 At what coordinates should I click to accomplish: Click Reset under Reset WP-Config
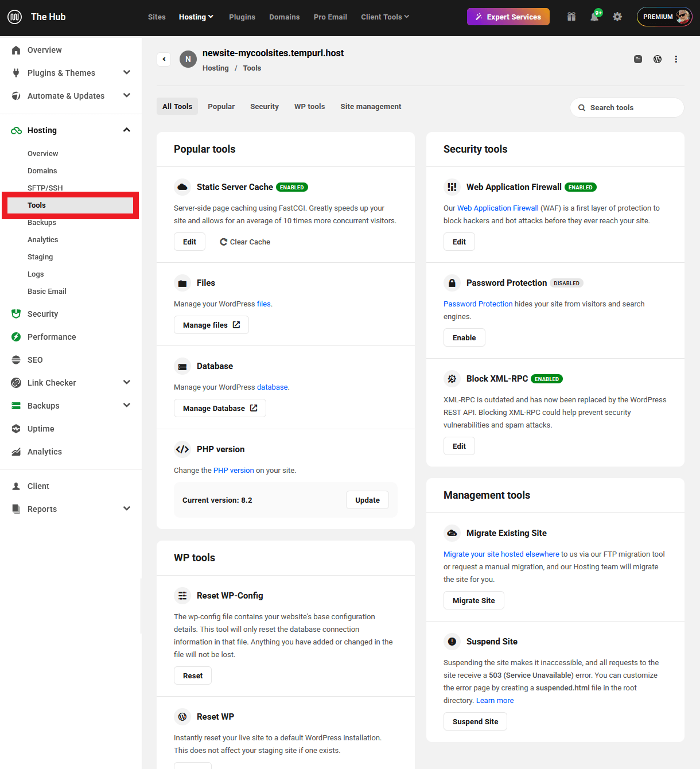click(193, 675)
